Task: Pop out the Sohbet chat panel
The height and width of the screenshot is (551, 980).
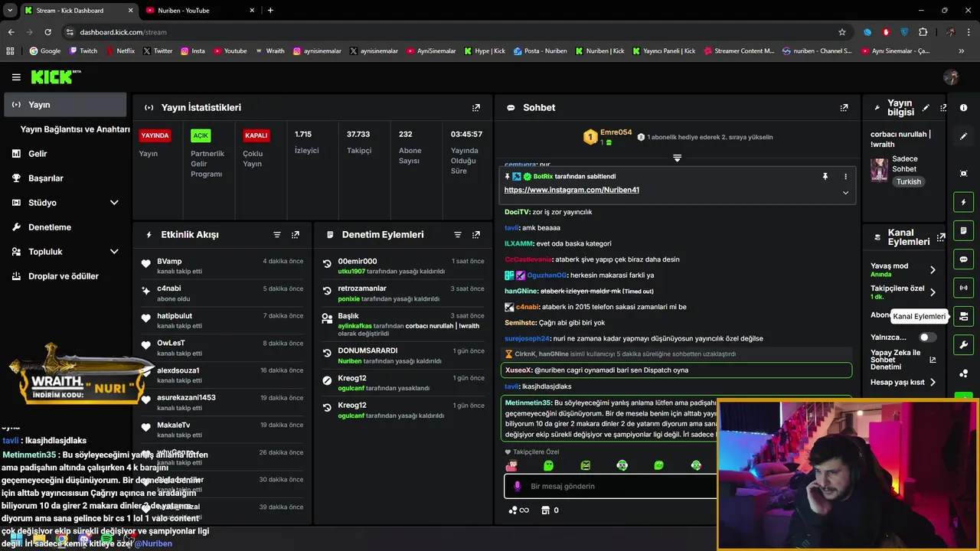Action: pos(844,108)
